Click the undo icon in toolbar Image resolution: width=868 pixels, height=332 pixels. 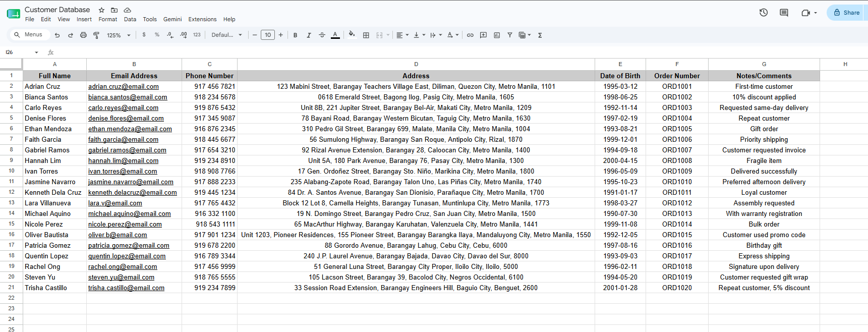pos(57,35)
